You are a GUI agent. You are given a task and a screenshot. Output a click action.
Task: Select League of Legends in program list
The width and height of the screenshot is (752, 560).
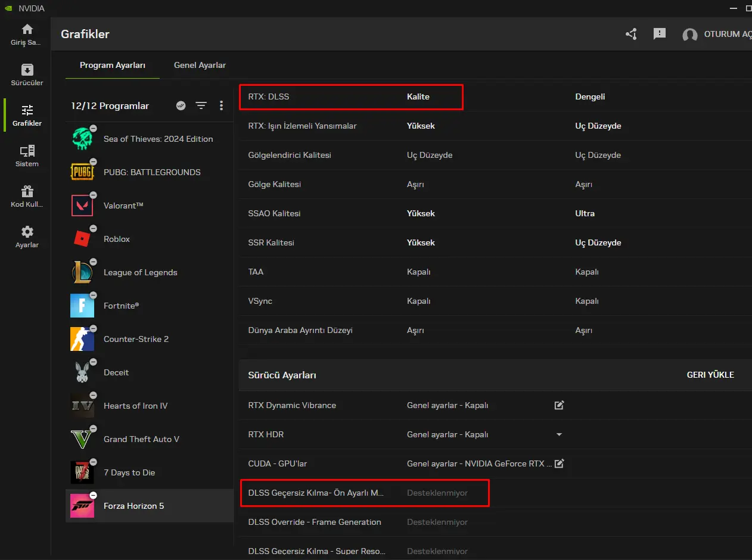150,272
